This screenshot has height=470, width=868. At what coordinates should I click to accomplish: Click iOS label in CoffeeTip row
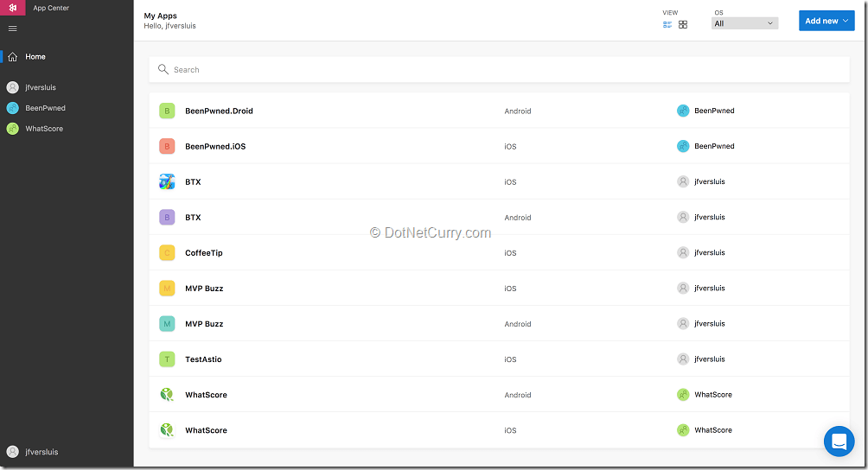click(510, 252)
